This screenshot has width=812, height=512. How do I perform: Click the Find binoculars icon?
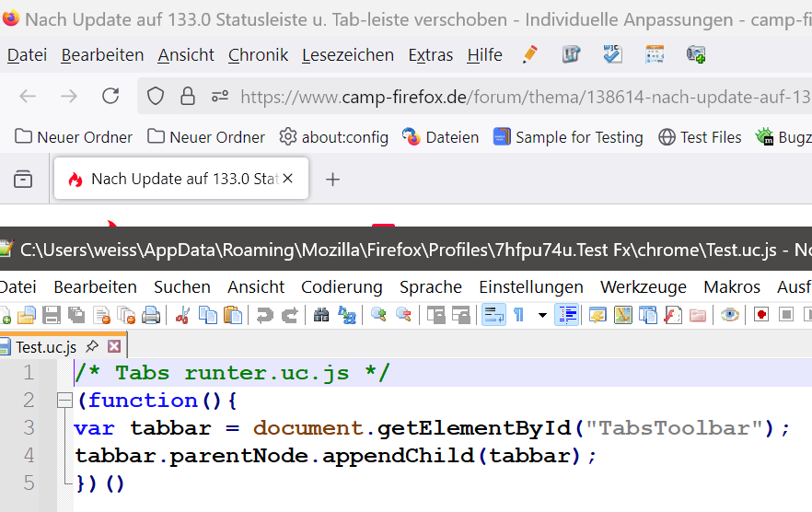click(x=321, y=315)
